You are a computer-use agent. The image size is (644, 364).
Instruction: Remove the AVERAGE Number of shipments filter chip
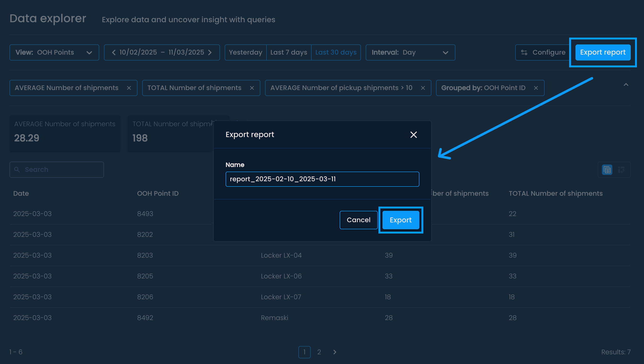click(x=129, y=88)
